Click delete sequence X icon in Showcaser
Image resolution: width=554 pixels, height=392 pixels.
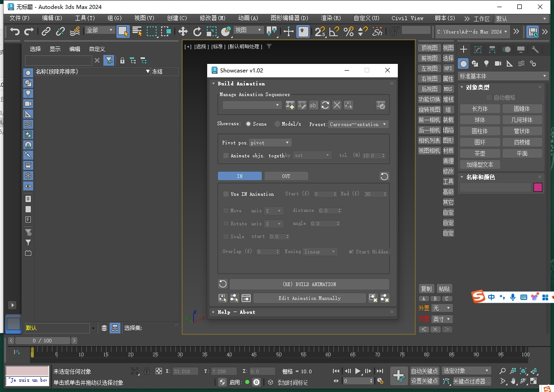click(337, 105)
